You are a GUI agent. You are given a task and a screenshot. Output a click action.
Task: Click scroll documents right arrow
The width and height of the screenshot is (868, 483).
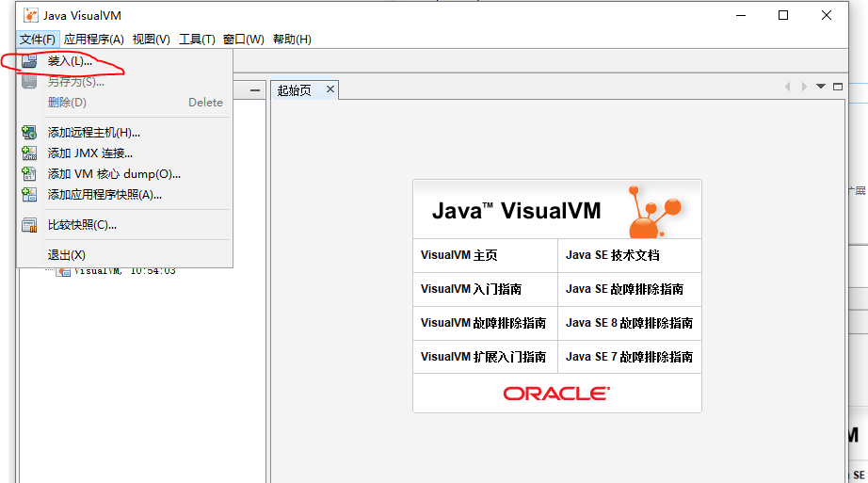click(804, 87)
